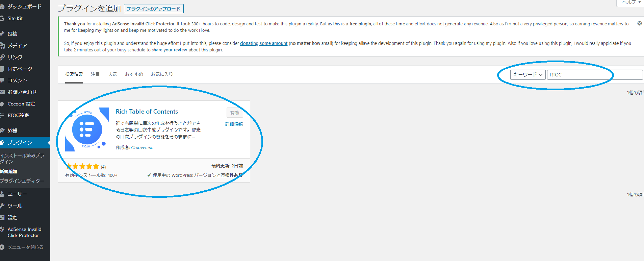Open the donating some amount link

click(264, 43)
